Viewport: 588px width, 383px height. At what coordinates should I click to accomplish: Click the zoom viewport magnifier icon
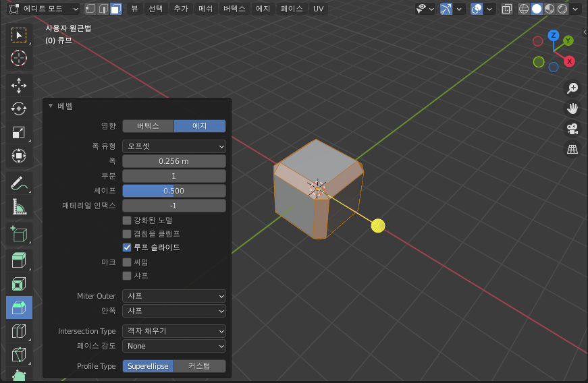(572, 88)
